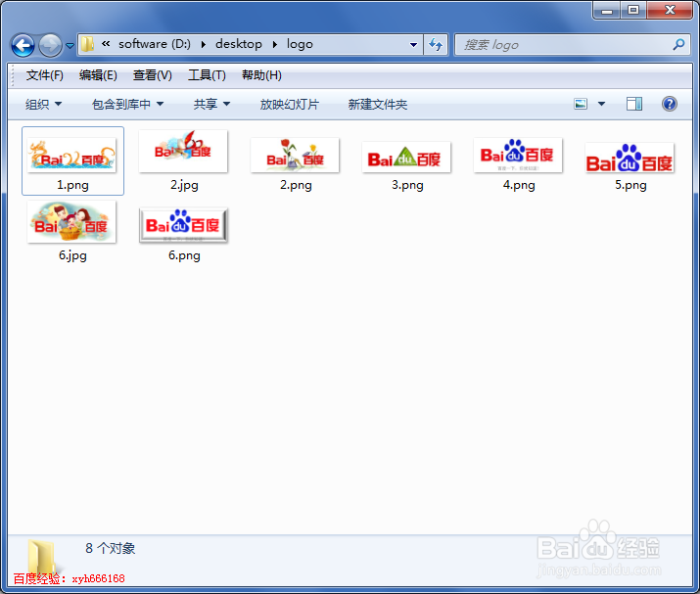Open the 查看(V) menu
Viewport: 700px width, 594px height.
152,75
